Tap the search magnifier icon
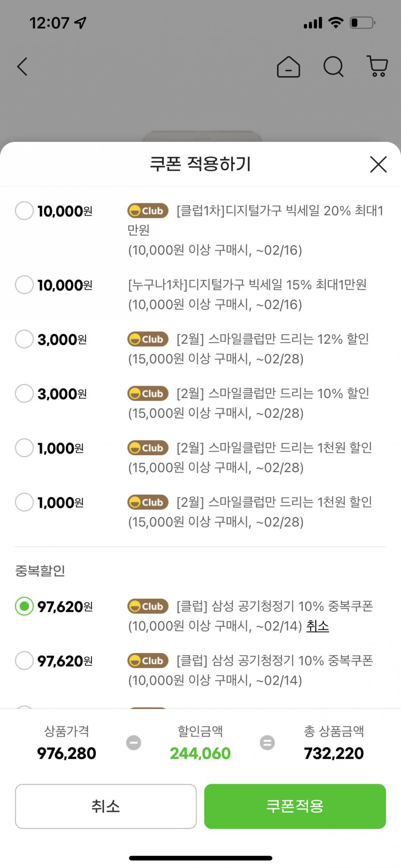 [x=333, y=67]
